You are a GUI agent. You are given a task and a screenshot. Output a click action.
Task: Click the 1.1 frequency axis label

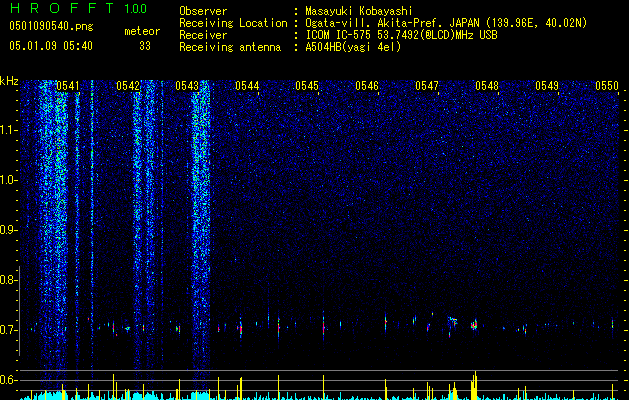pos(8,130)
